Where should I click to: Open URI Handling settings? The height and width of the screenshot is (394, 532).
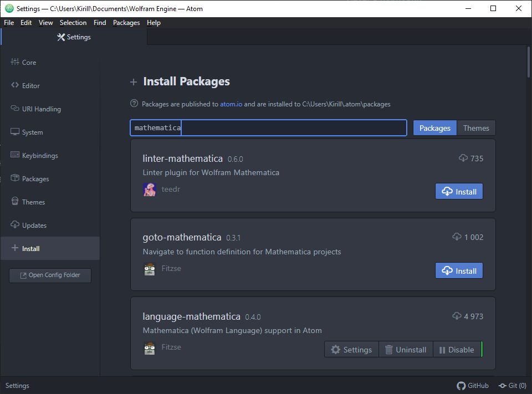click(50, 109)
